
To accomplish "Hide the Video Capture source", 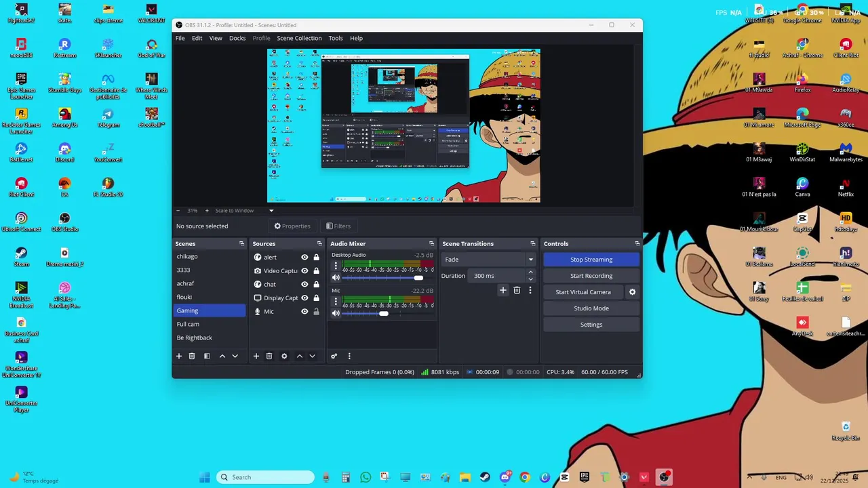I will (304, 270).
